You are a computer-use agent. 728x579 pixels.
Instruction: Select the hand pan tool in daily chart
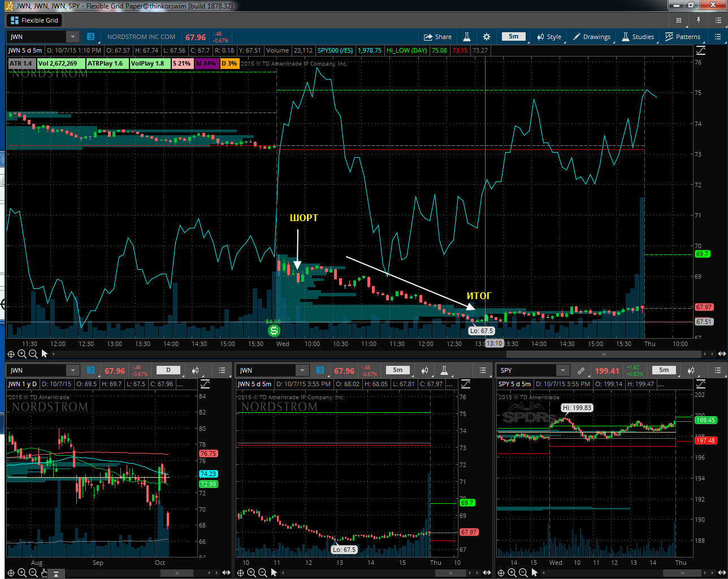44,573
